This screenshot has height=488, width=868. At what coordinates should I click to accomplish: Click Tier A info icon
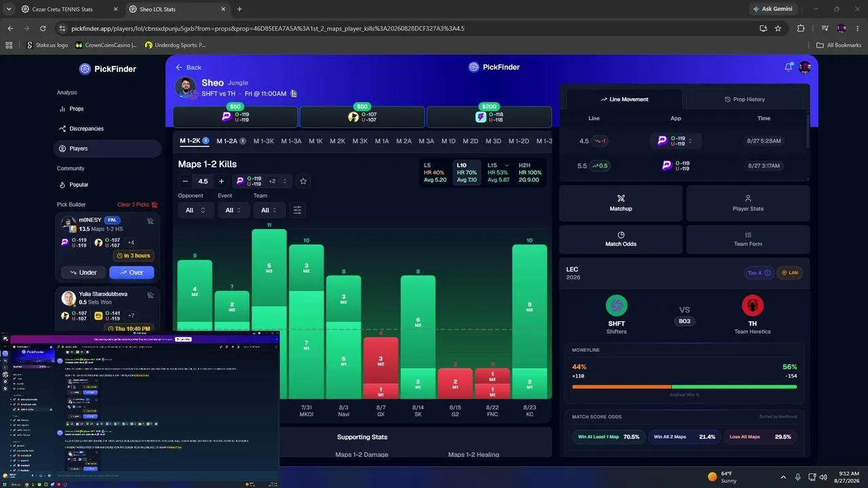[x=768, y=272]
